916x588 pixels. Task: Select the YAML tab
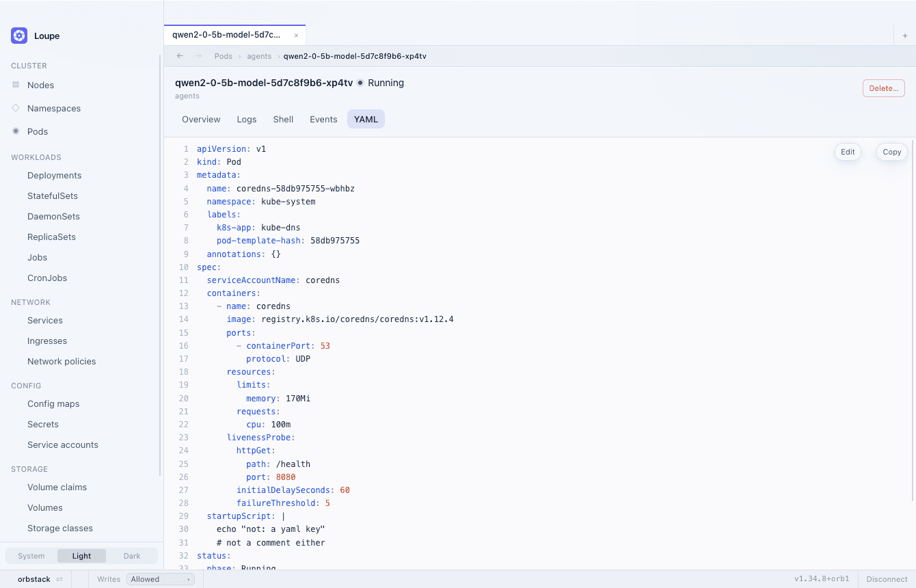(366, 119)
